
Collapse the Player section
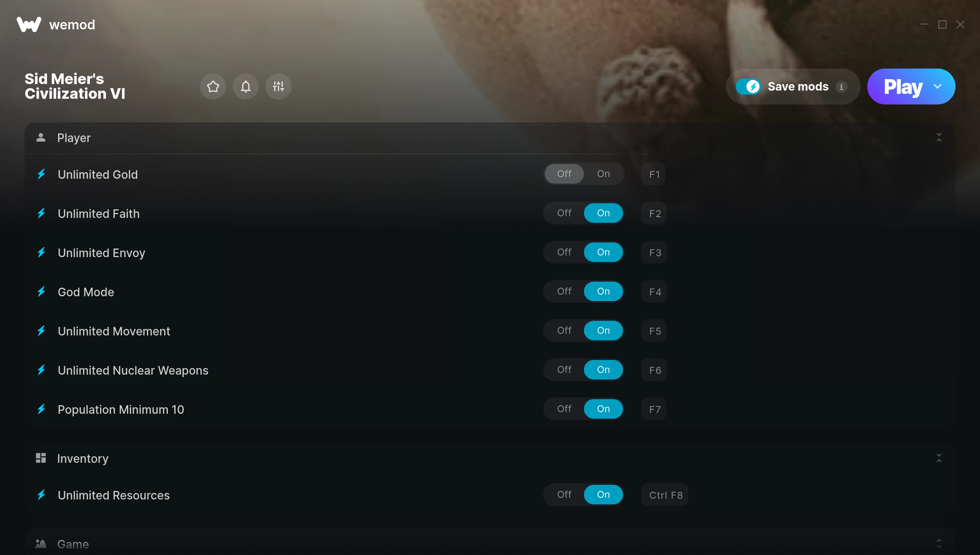(939, 138)
